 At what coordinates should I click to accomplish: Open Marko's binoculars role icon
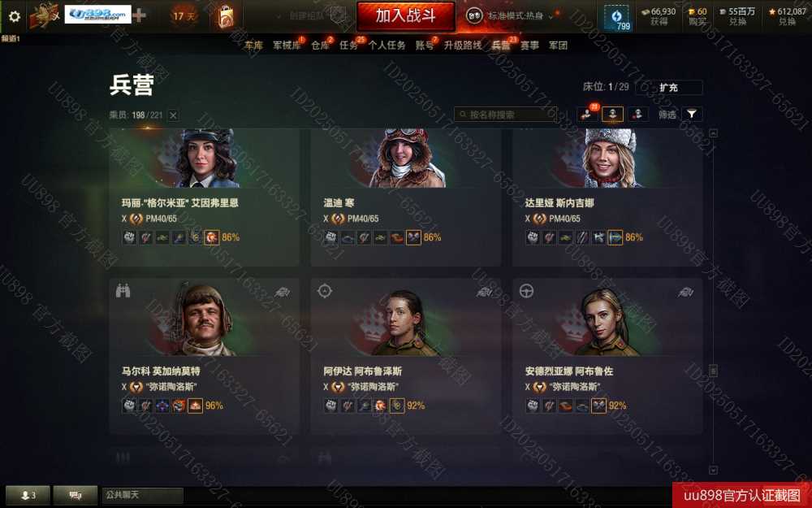coord(123,291)
